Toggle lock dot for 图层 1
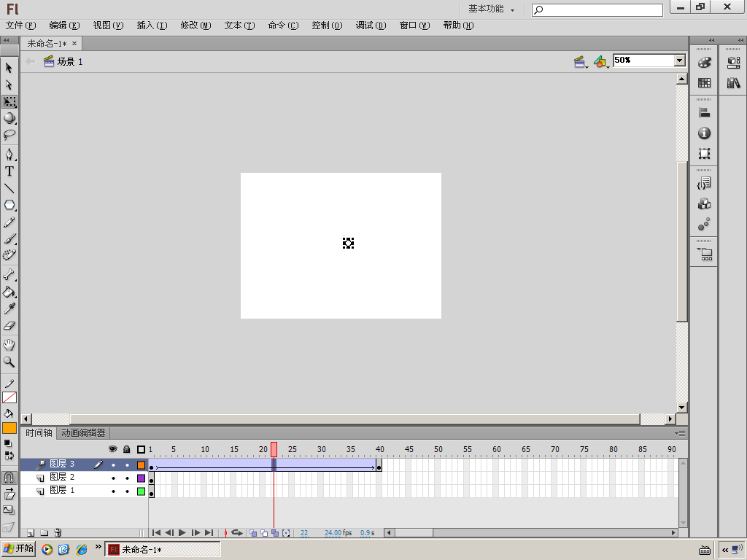The width and height of the screenshot is (747, 560). (127, 491)
